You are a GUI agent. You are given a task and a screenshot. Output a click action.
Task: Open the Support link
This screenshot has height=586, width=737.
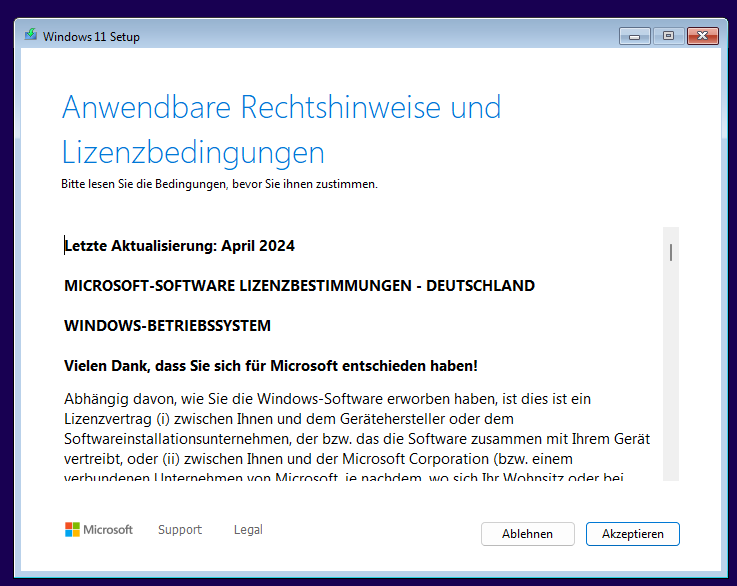click(180, 530)
